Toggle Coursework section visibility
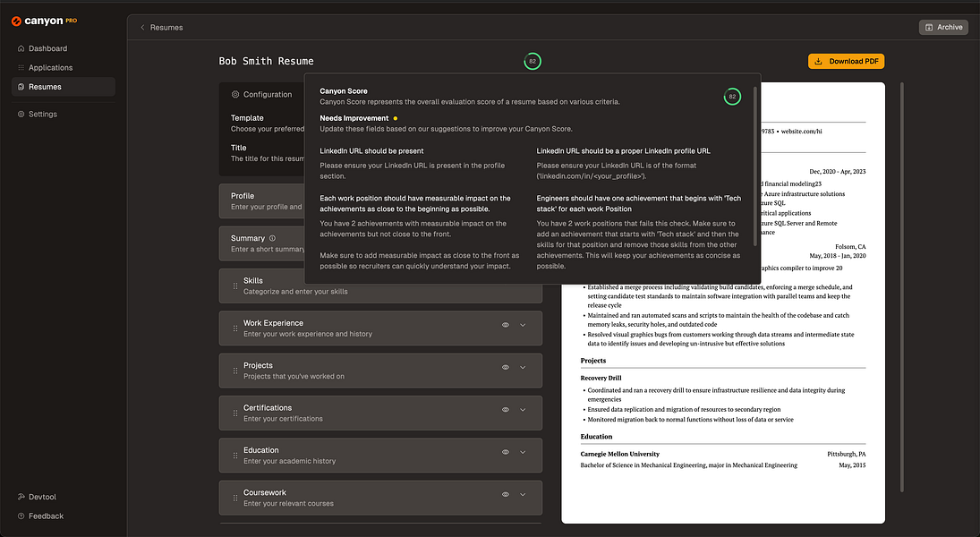This screenshot has width=980, height=537. [x=506, y=495]
